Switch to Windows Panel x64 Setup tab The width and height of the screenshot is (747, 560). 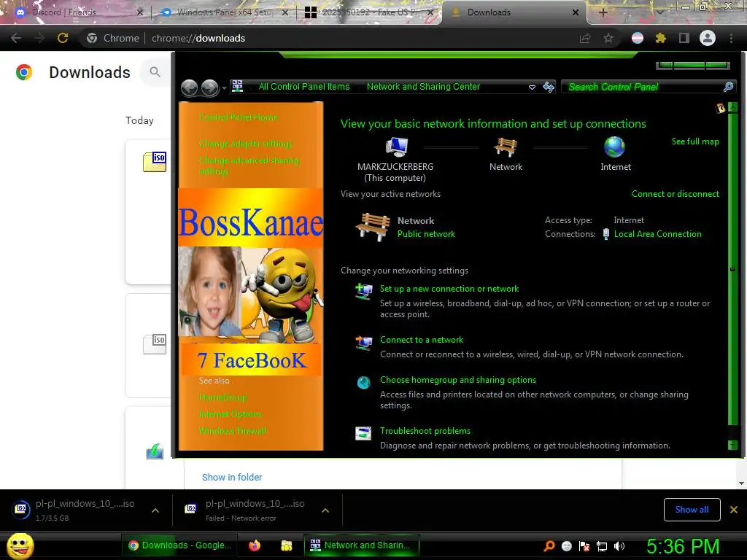224,12
